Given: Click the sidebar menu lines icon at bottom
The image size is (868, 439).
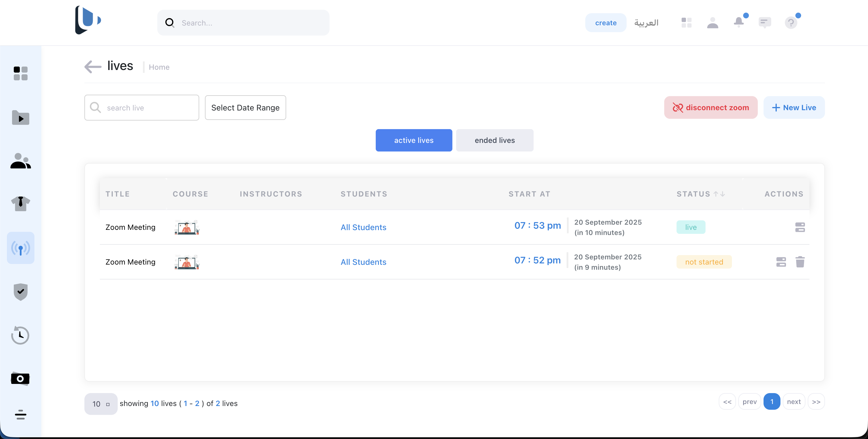Looking at the screenshot, I should pyautogui.click(x=21, y=415).
